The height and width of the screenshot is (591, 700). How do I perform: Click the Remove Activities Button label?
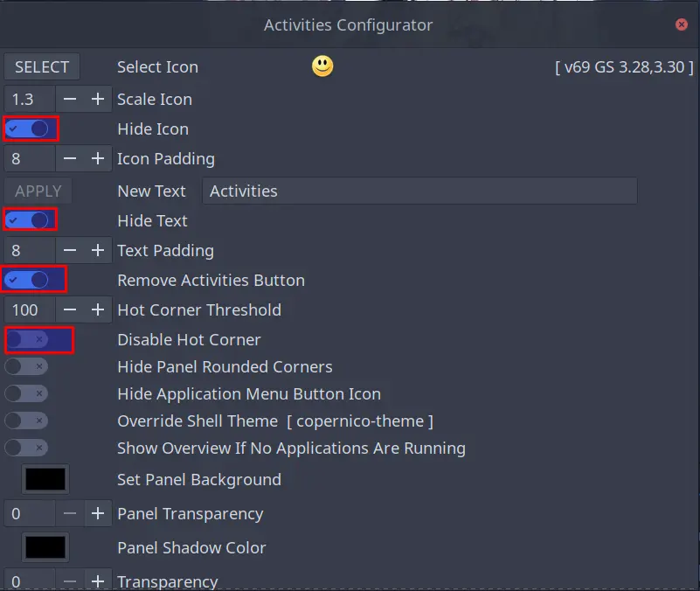tap(211, 281)
